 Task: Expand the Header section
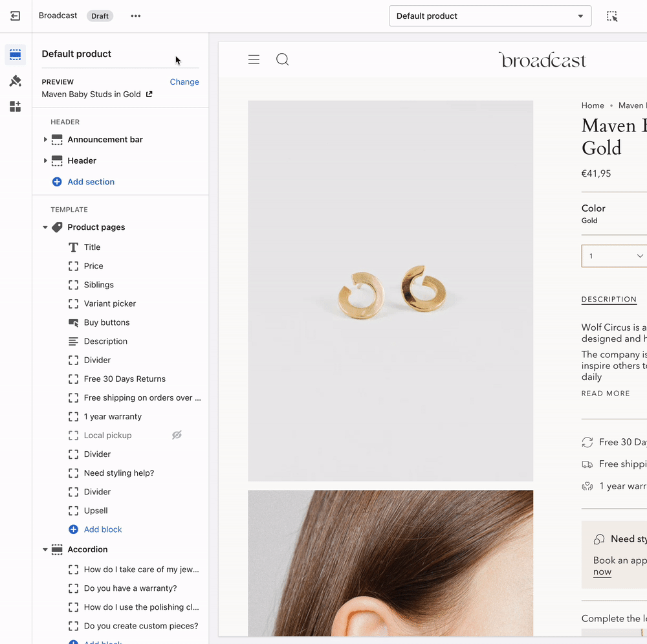pos(45,161)
